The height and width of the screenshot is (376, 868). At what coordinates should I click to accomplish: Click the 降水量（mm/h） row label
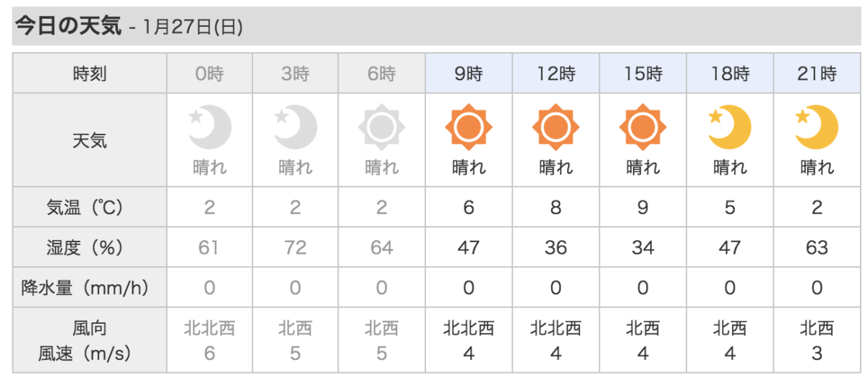[x=90, y=289]
